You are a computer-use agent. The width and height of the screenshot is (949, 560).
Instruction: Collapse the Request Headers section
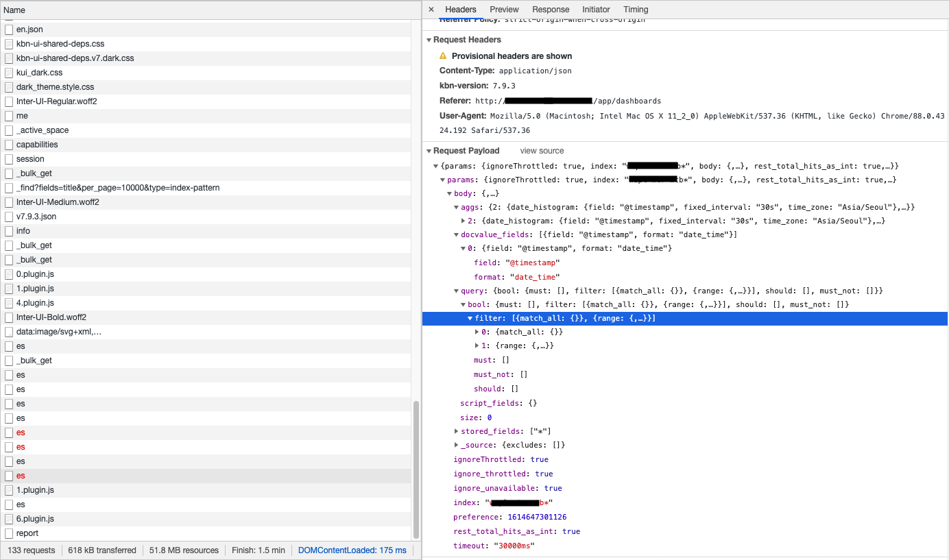click(x=429, y=40)
